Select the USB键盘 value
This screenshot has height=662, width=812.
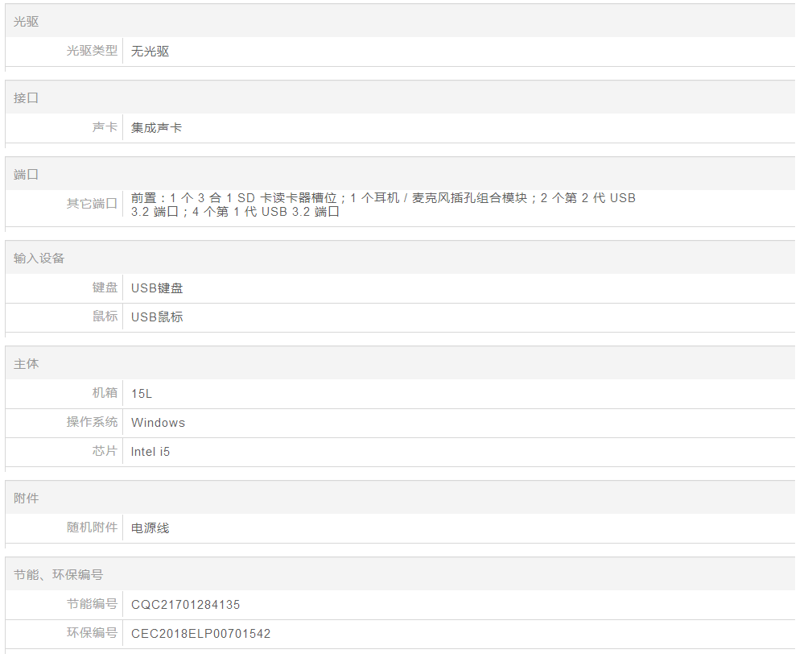(x=157, y=288)
